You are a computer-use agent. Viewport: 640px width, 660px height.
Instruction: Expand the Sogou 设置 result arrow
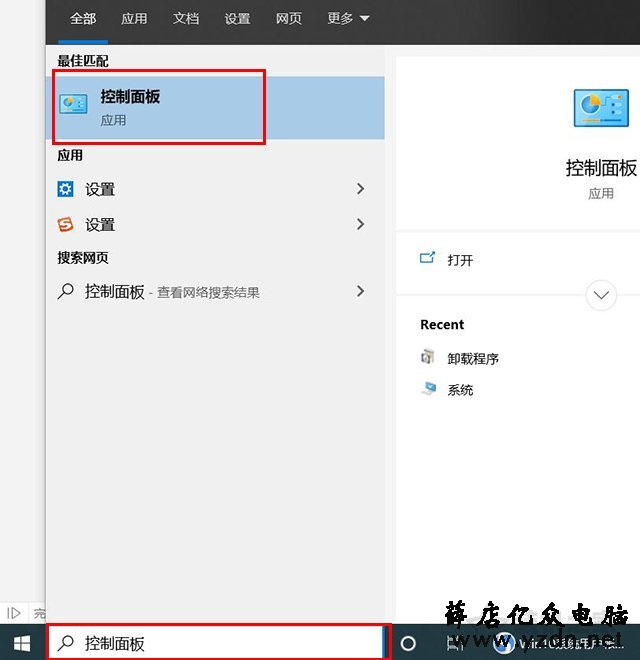[x=360, y=224]
